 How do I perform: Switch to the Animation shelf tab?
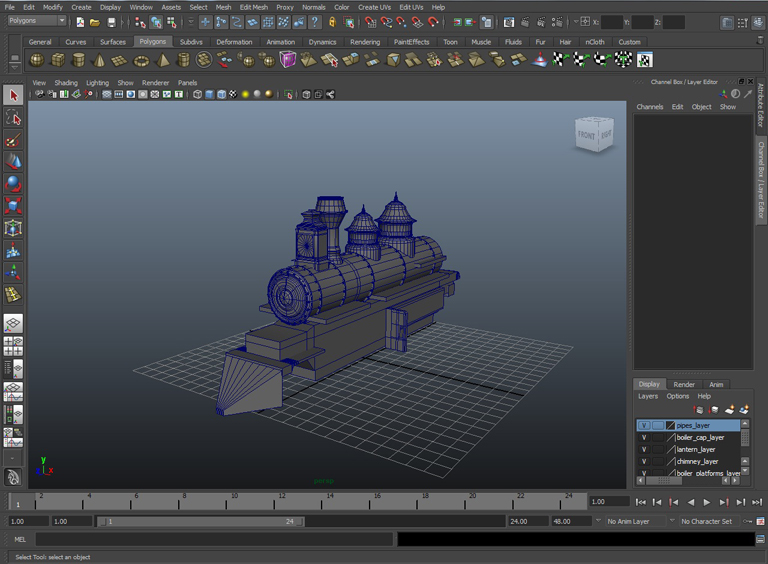coord(280,42)
